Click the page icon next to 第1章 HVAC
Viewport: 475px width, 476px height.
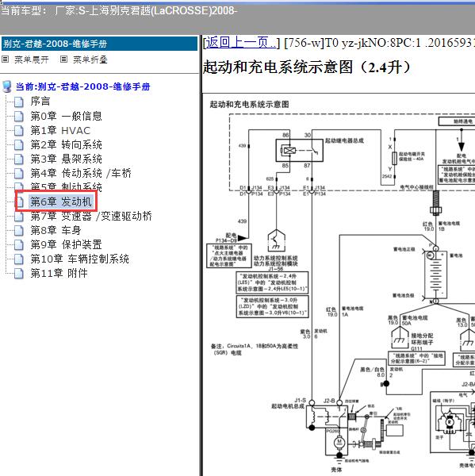click(x=19, y=131)
